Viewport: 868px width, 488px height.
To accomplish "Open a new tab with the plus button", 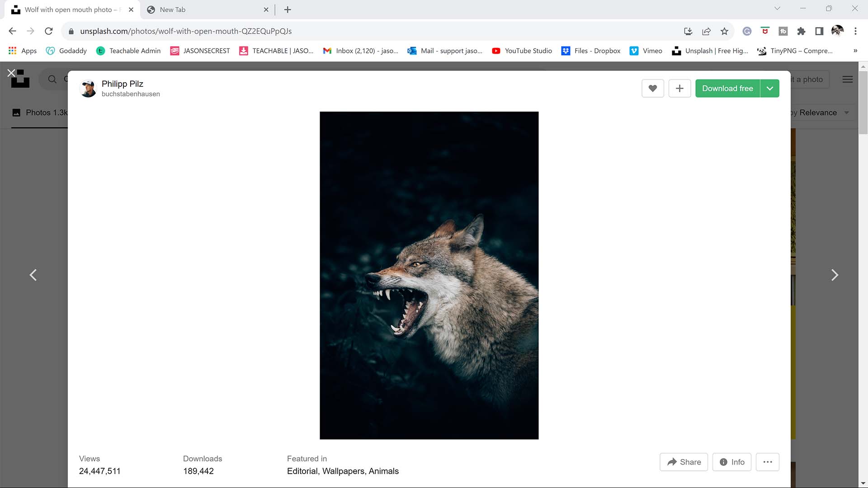I will [288, 9].
